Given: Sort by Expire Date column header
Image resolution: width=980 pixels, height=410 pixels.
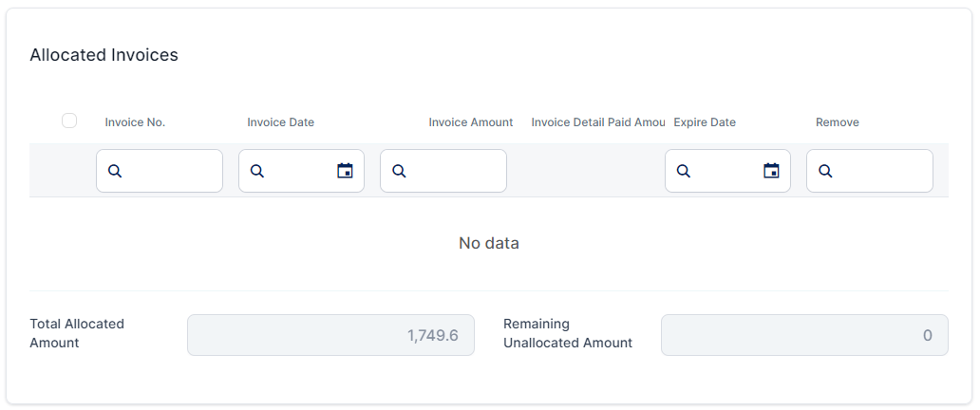Looking at the screenshot, I should 705,122.
